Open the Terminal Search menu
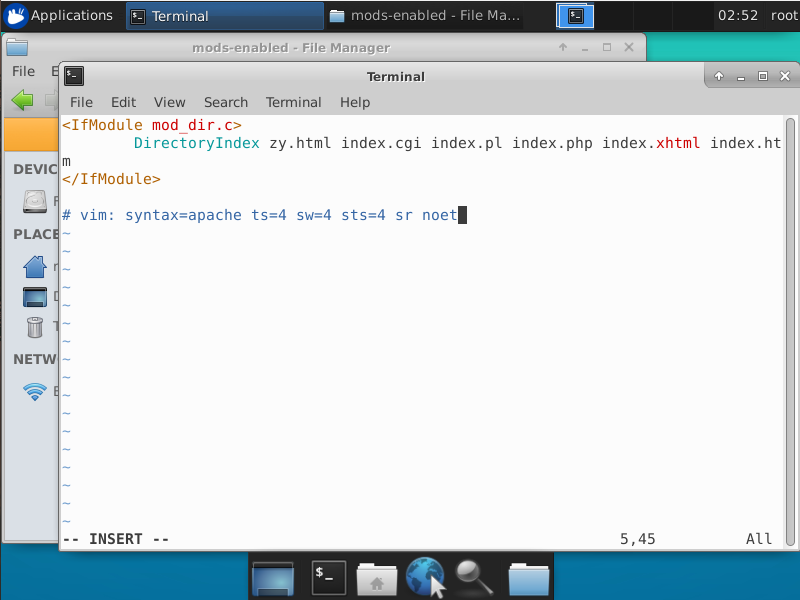 coord(226,103)
